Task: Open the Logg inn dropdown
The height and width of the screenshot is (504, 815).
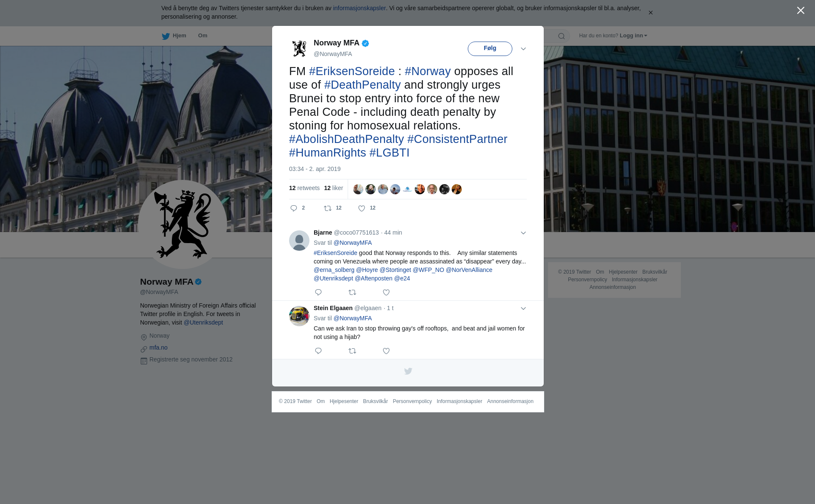Action: (633, 36)
